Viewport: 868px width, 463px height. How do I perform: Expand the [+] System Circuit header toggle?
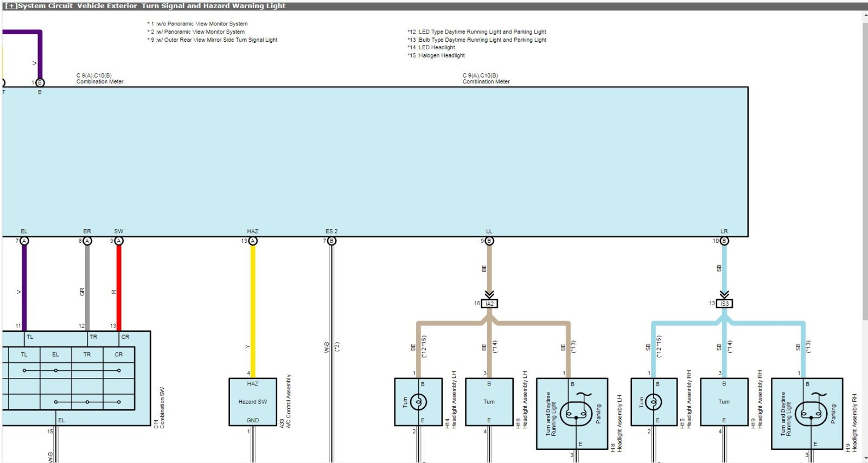tap(10, 6)
